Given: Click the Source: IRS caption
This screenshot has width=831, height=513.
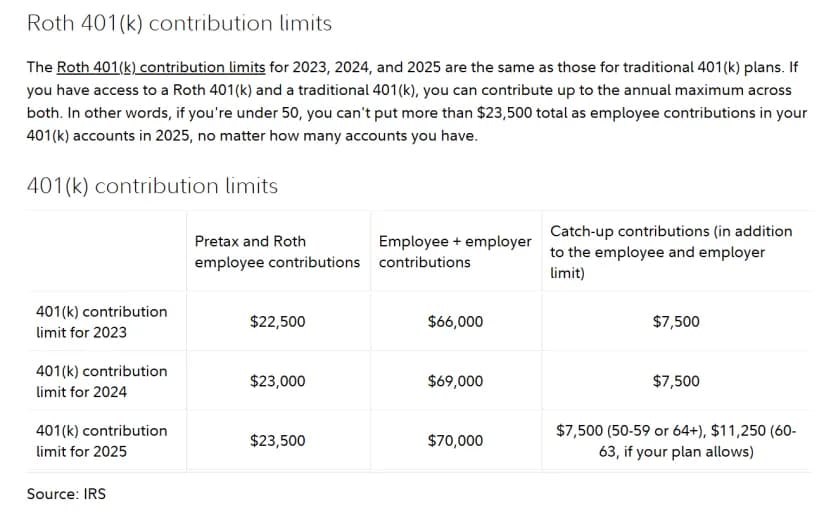Looking at the screenshot, I should pos(66,494).
